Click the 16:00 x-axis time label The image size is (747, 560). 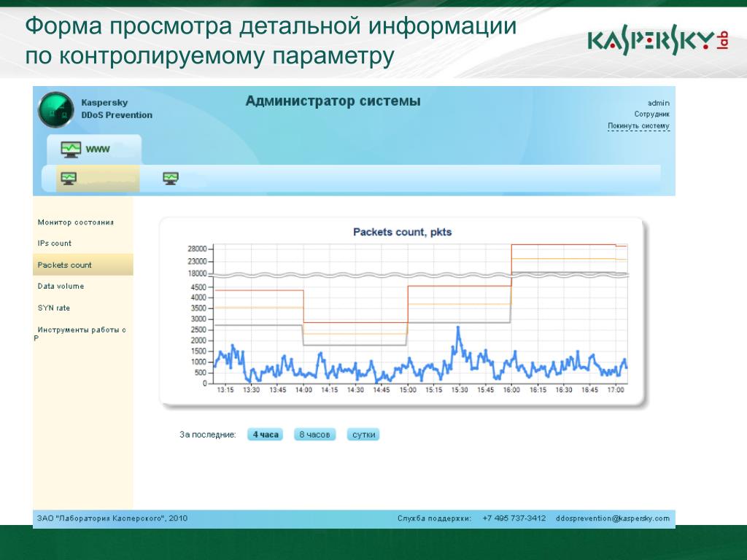[511, 390]
